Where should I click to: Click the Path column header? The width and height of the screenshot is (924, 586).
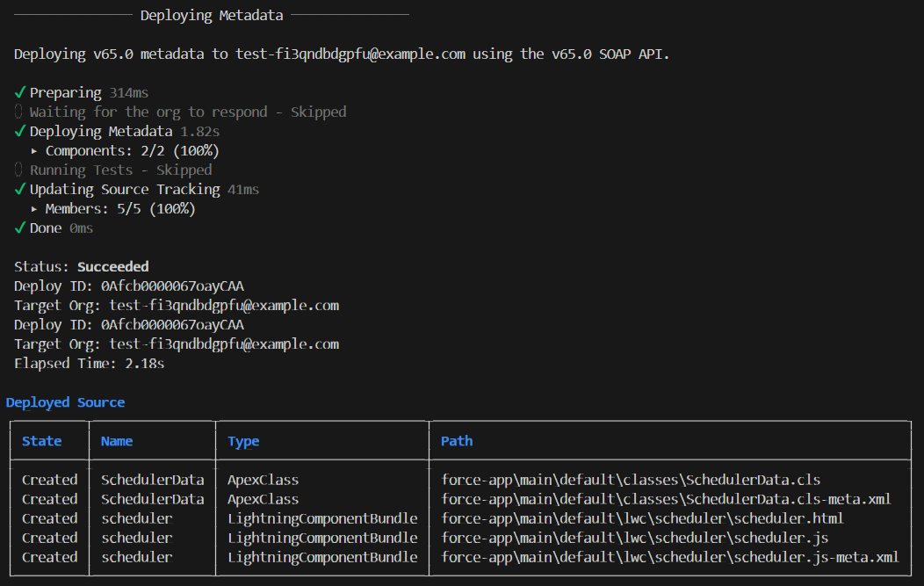coord(457,441)
